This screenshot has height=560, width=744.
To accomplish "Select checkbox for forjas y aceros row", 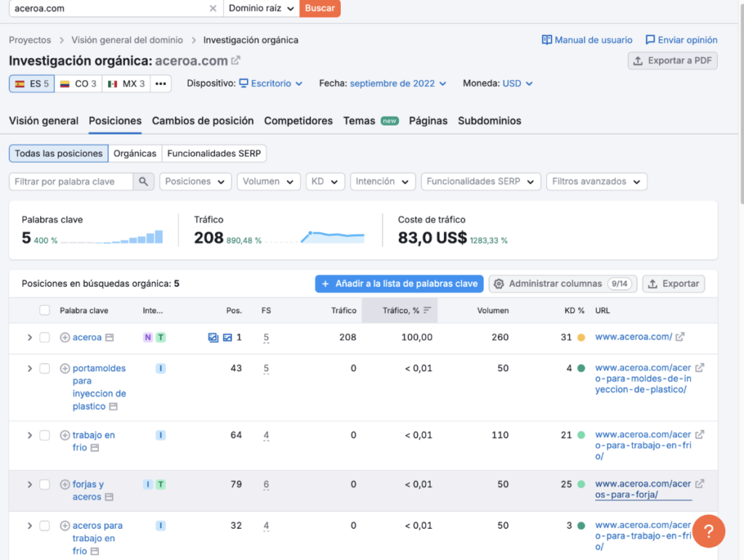I will tap(45, 484).
